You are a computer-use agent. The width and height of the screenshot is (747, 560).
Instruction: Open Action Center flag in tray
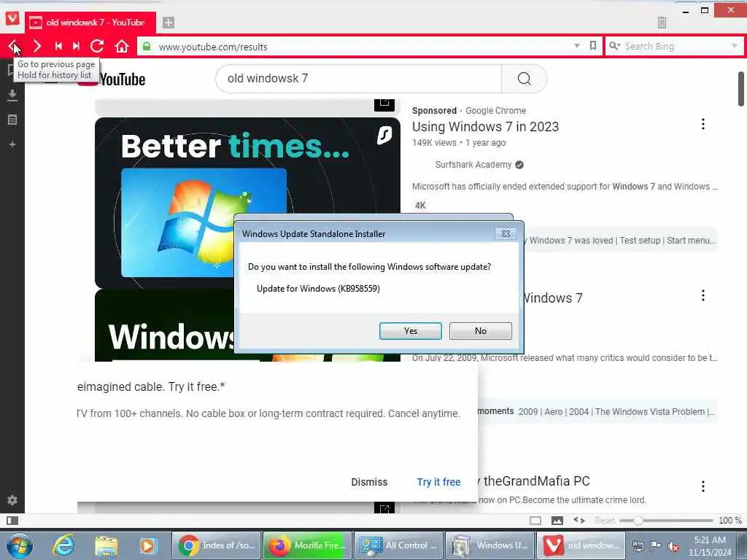pyautogui.click(x=656, y=546)
